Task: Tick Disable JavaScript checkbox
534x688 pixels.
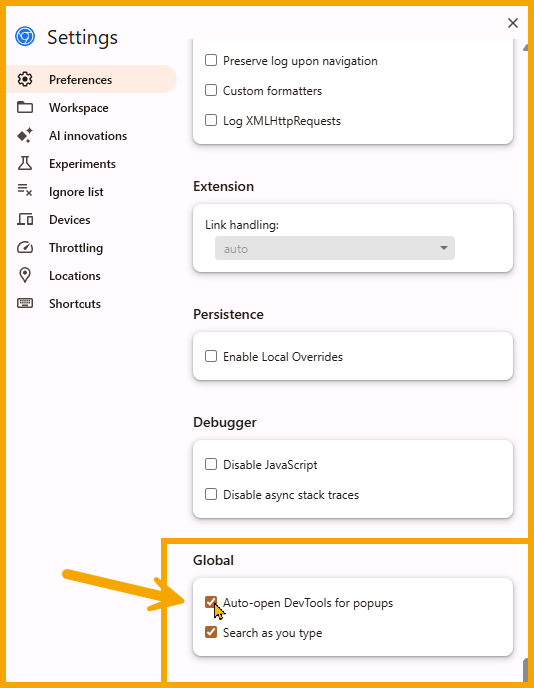Action: [x=211, y=464]
